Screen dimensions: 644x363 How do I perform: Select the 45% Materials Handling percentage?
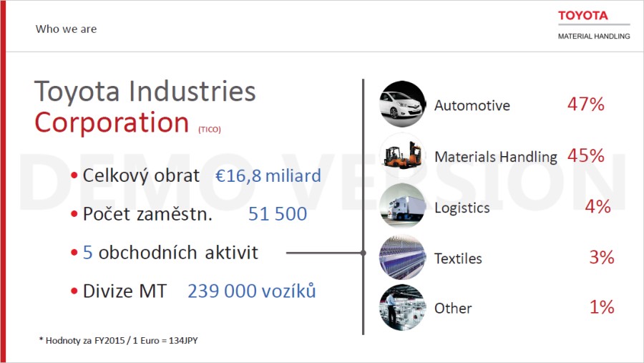pos(585,156)
